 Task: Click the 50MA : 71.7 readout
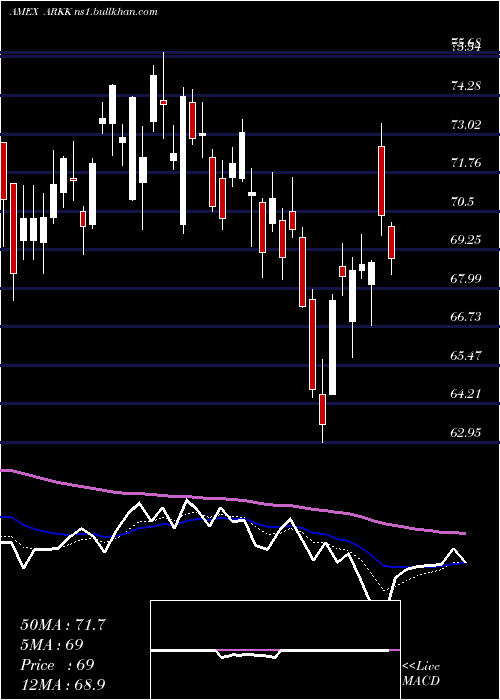pyautogui.click(x=63, y=625)
